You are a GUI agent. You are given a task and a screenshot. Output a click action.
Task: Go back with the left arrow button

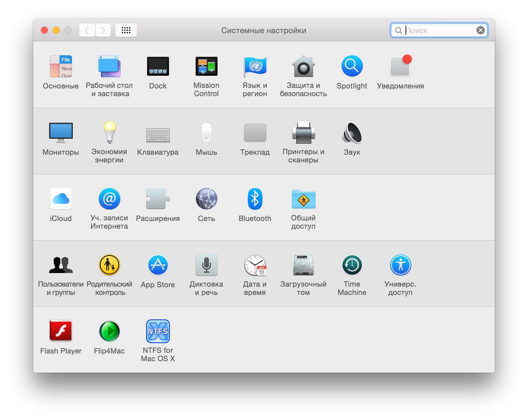(x=87, y=30)
